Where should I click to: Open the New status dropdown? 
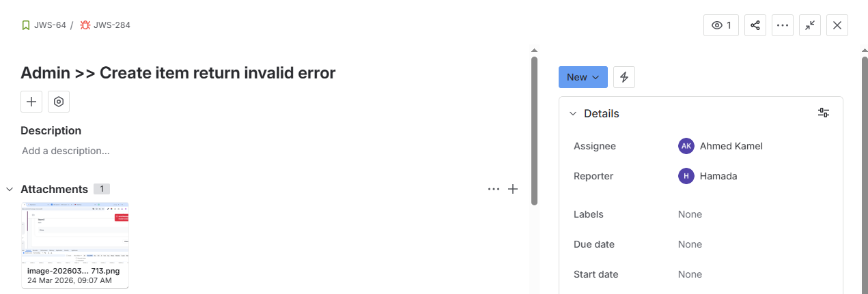point(583,77)
